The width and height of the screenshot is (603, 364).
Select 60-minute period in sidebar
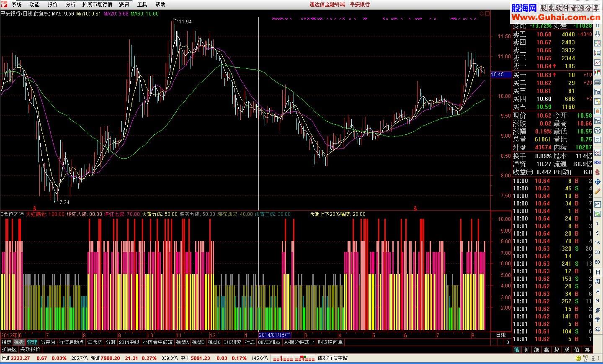tap(598, 262)
